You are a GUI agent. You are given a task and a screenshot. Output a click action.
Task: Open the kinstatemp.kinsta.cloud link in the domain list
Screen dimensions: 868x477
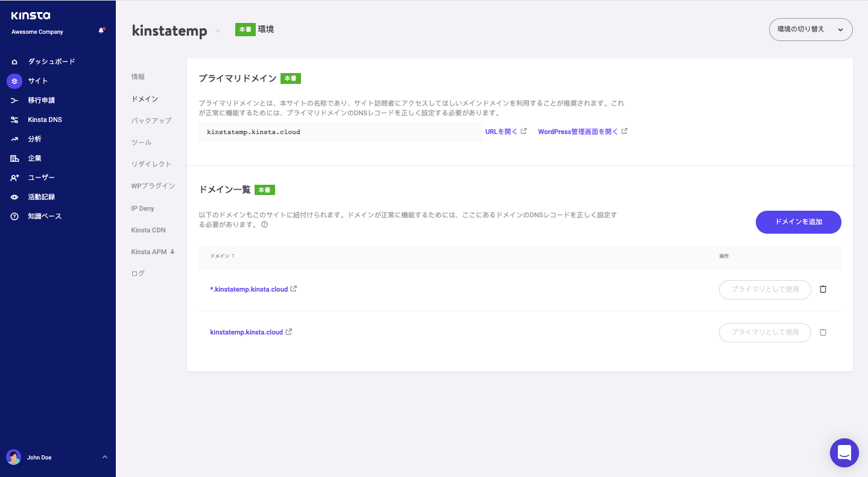pyautogui.click(x=246, y=332)
